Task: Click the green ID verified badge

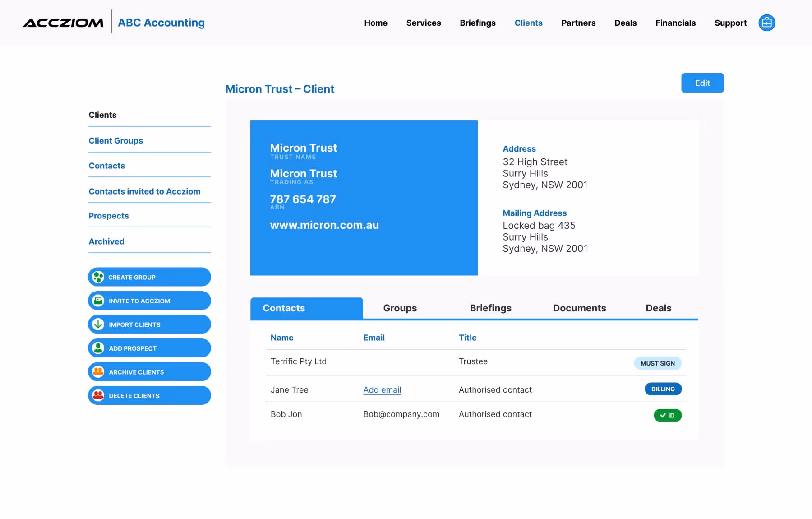Action: point(667,415)
